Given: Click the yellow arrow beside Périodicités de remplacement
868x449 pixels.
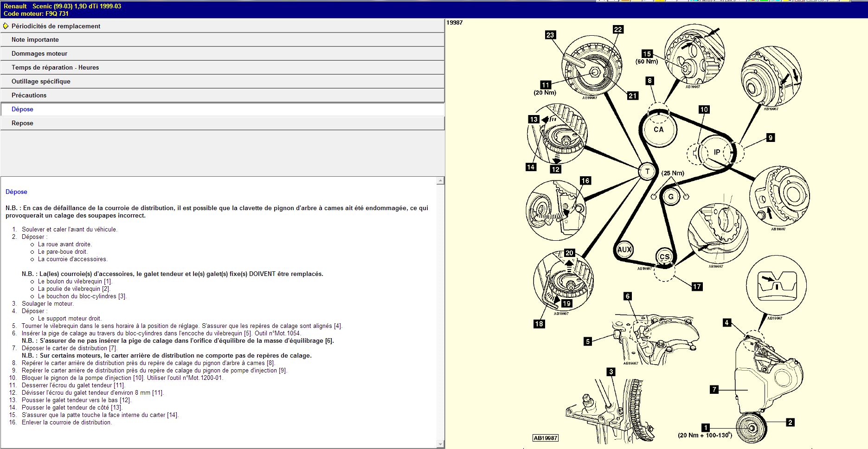Looking at the screenshot, I should click(6, 26).
